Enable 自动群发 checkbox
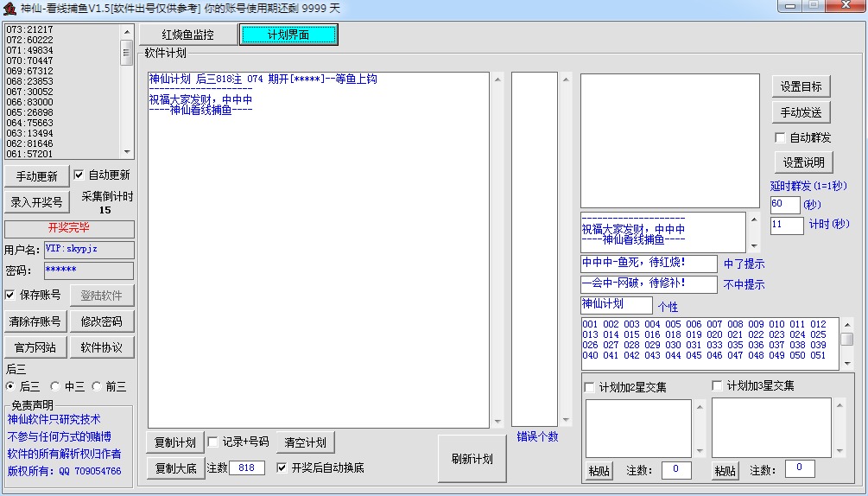This screenshot has height=496, width=868. pos(781,137)
